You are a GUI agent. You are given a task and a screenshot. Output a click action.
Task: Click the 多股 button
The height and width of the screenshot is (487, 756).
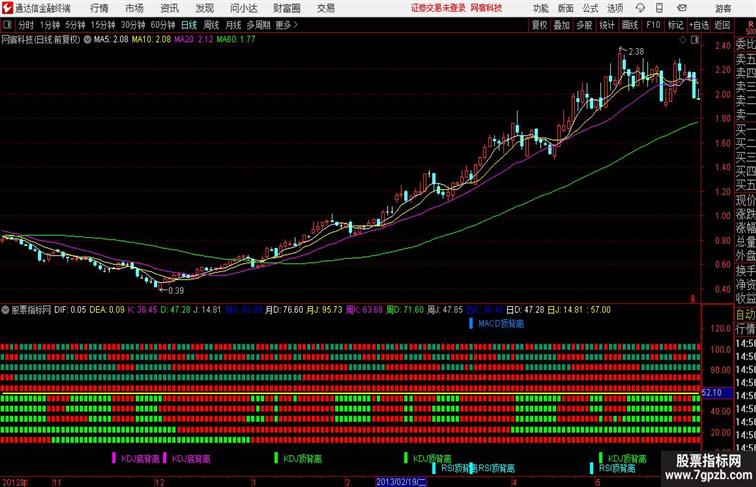584,25
